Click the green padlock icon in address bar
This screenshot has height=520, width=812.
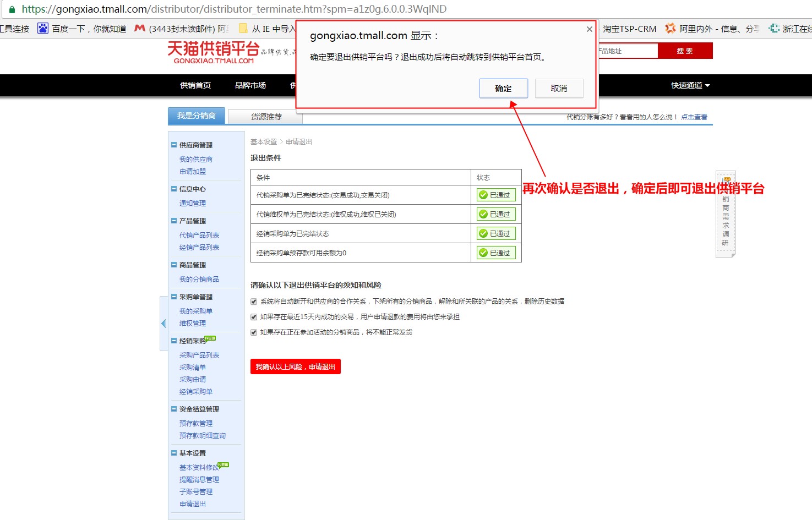click(x=12, y=9)
